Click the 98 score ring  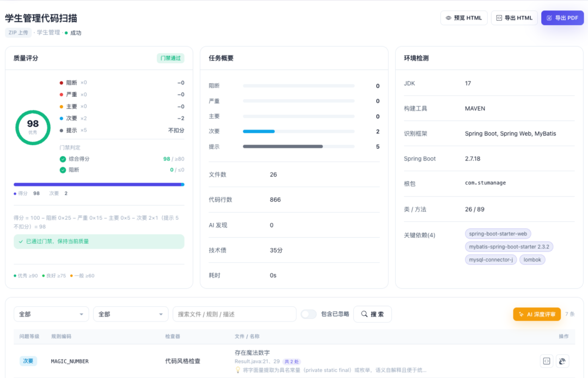point(33,127)
